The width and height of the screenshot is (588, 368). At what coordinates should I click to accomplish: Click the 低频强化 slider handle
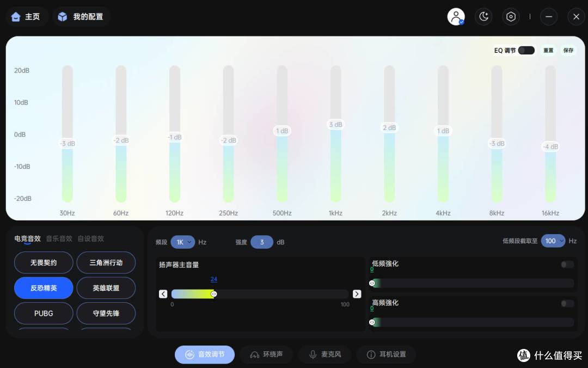point(372,283)
